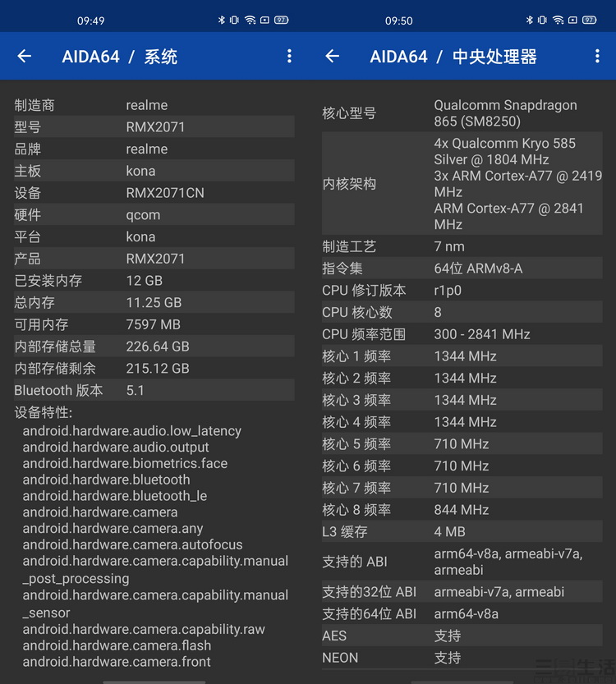The height and width of the screenshot is (684, 616).
Task: Select the 平台 kona row
Action: pyautogui.click(x=154, y=236)
